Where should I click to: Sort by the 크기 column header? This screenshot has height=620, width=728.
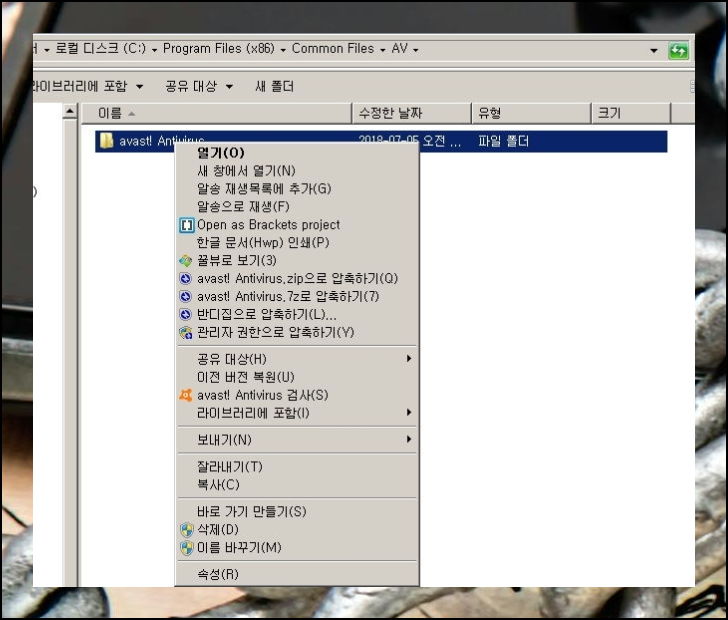coord(631,113)
